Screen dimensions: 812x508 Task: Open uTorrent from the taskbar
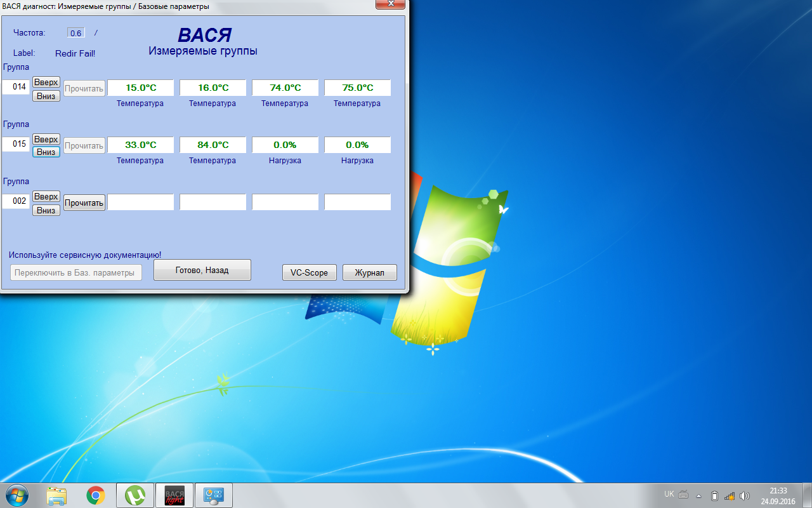pos(135,495)
